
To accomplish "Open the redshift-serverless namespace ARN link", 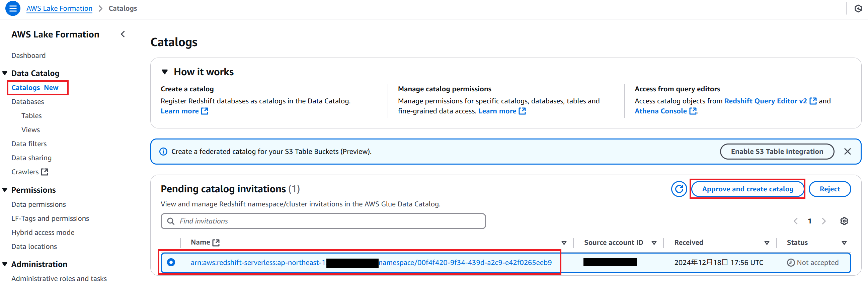I will [x=371, y=263].
